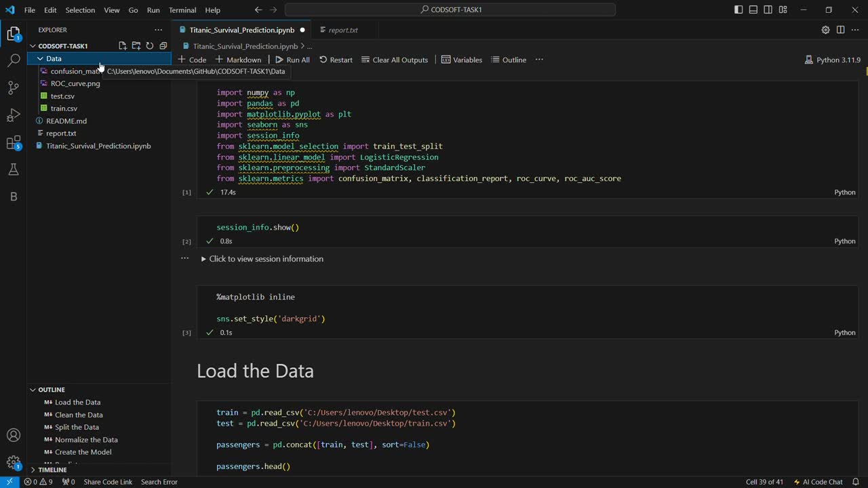Expand Click to view session information

(262, 259)
